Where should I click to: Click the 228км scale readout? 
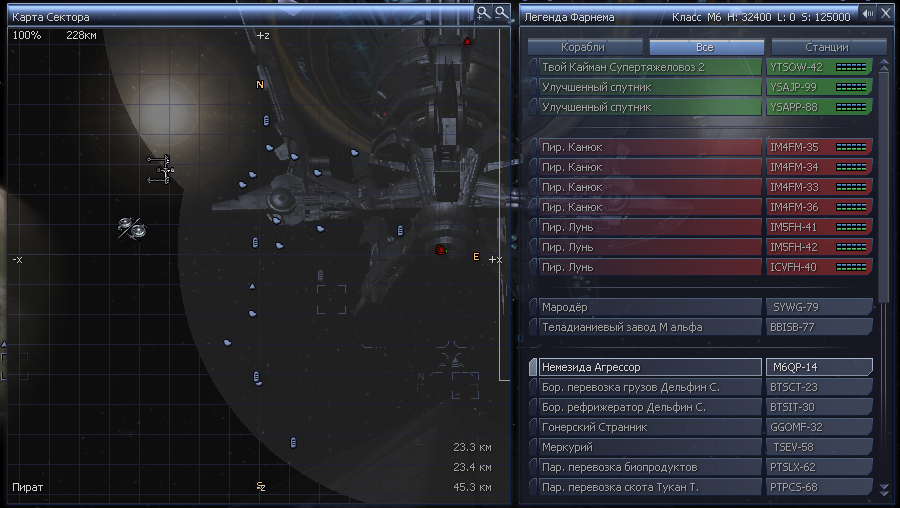(82, 35)
